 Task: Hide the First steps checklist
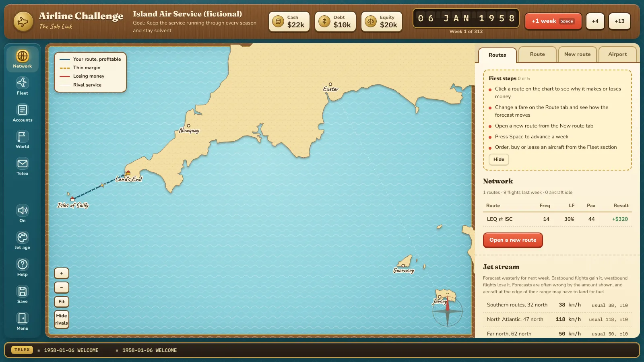tap(499, 159)
